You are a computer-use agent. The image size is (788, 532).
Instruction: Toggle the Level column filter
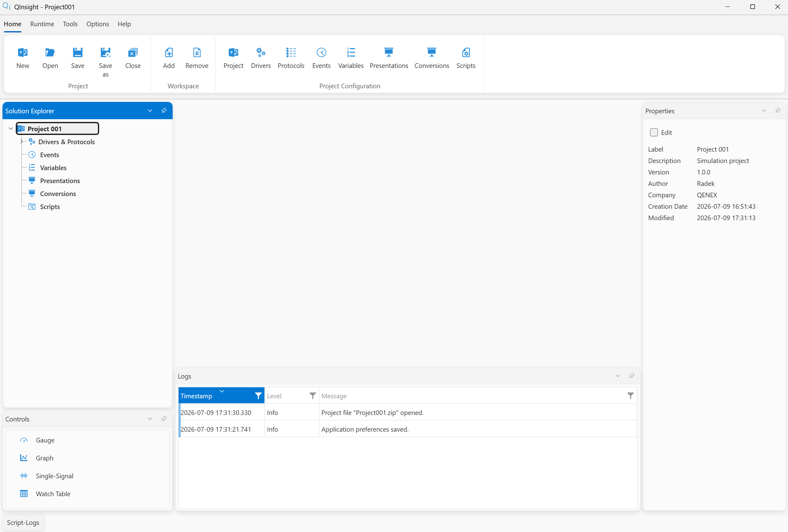click(x=313, y=396)
